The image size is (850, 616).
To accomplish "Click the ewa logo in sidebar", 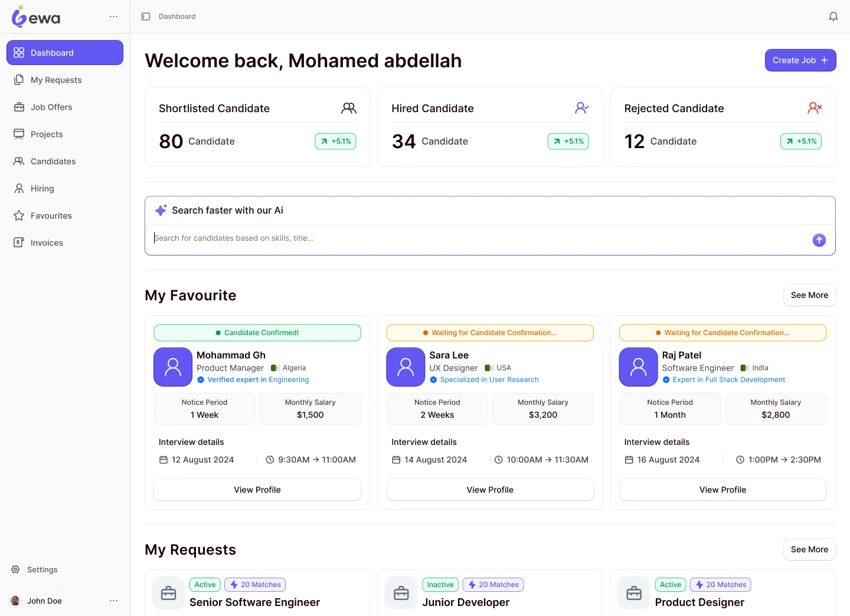I will (x=36, y=17).
